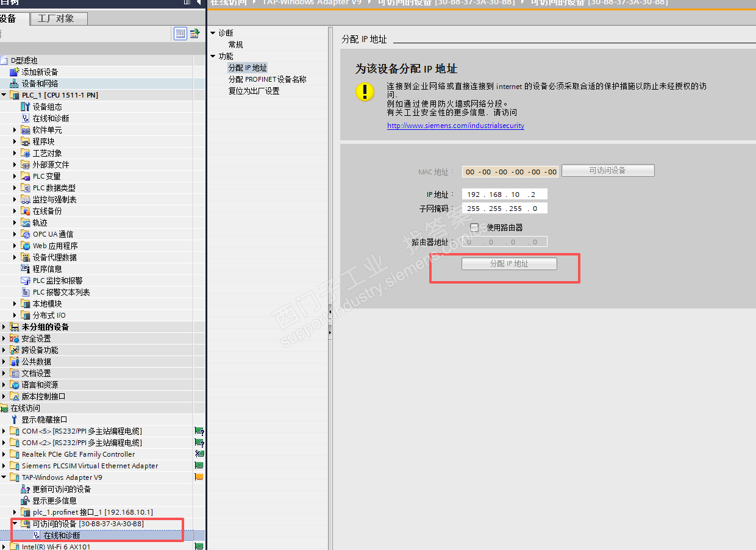Open PLC 报警文本列表 icon
This screenshot has width=756, height=550.
(26, 292)
